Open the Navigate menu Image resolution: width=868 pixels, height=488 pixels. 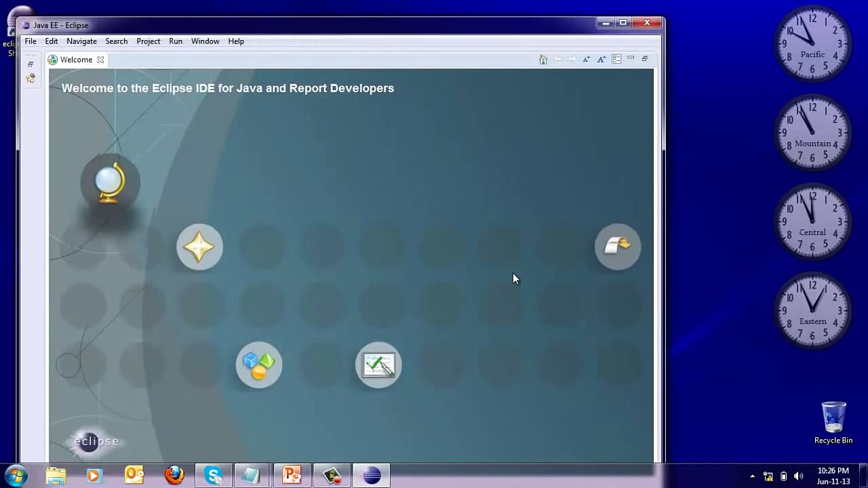coord(81,41)
